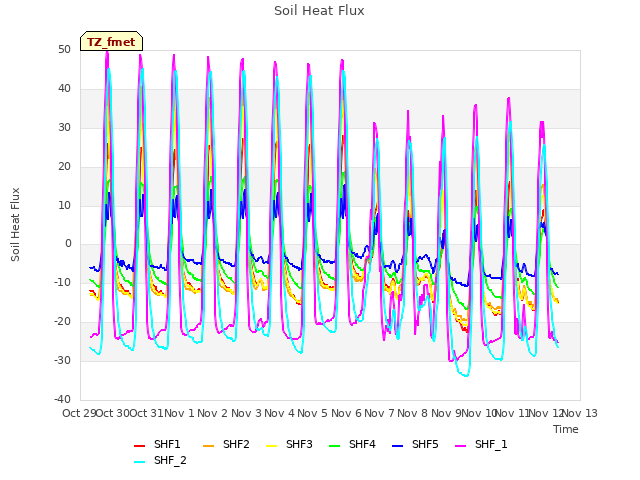Click the 10 y-axis tick label

click(64, 205)
